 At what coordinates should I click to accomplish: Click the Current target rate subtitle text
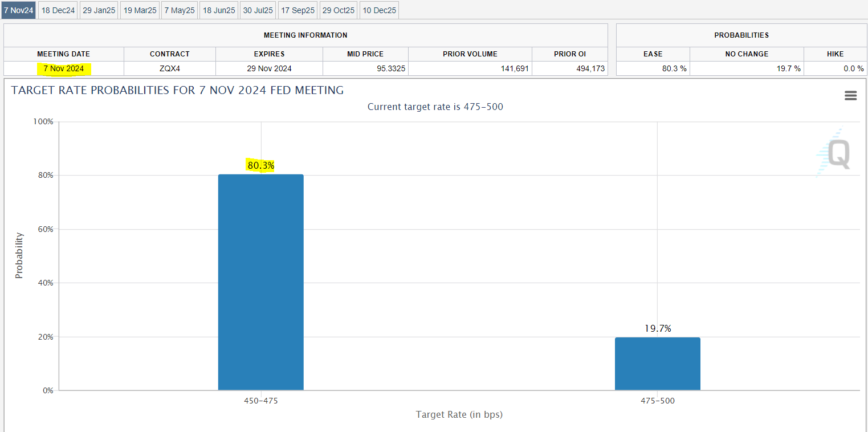tap(435, 107)
